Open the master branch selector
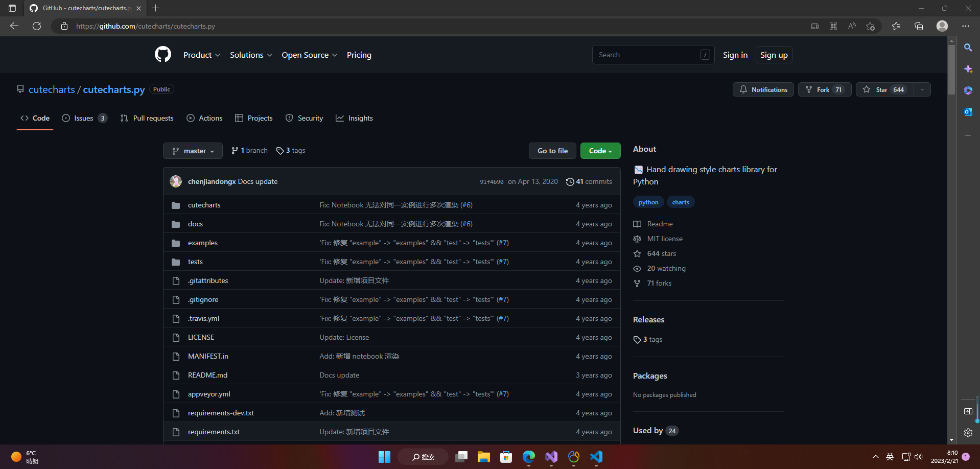Image resolution: width=980 pixels, height=469 pixels. click(x=193, y=151)
